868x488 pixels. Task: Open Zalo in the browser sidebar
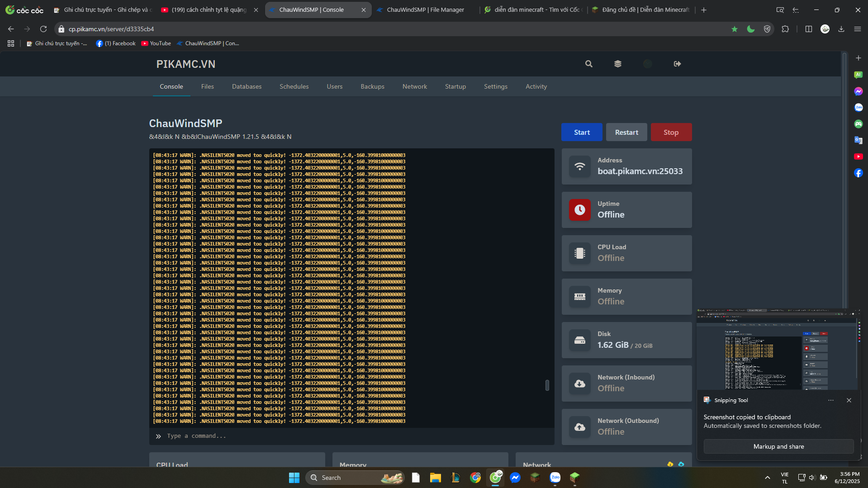pyautogui.click(x=859, y=108)
